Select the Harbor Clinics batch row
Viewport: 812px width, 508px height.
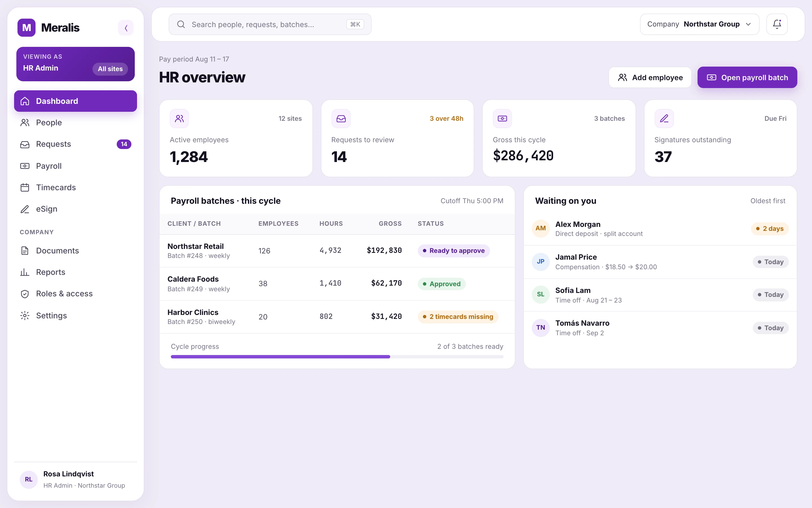(x=337, y=317)
